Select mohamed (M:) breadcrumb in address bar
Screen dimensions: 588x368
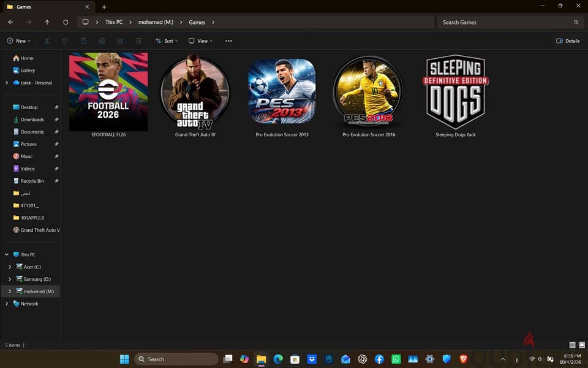[x=156, y=22]
